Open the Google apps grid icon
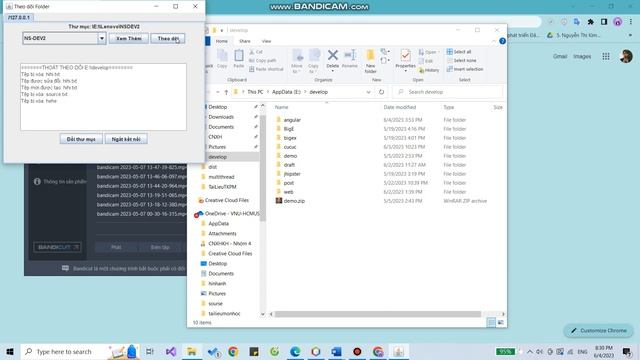Image resolution: width=640 pixels, height=360 pixels. (x=606, y=56)
